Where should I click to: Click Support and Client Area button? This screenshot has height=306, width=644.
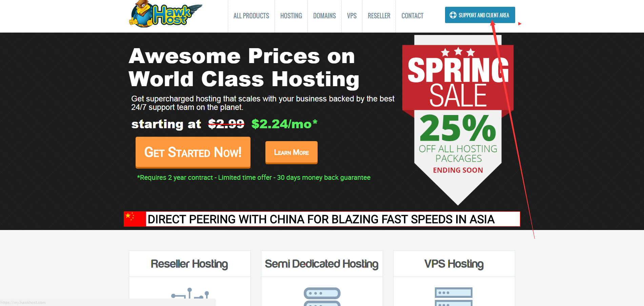click(x=480, y=15)
